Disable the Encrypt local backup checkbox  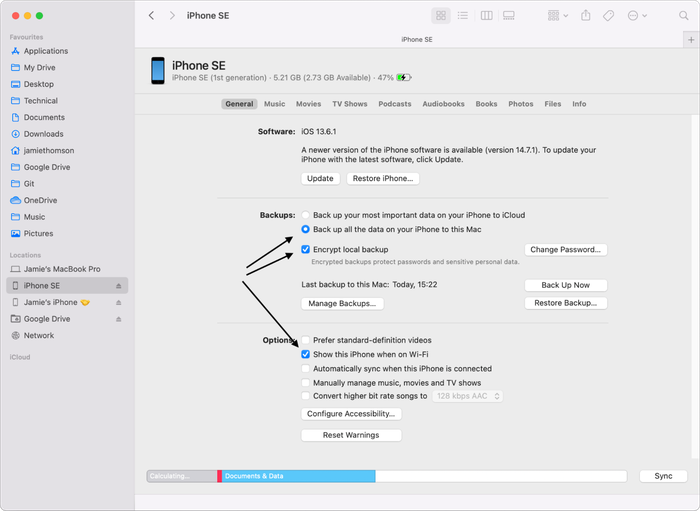click(x=306, y=249)
